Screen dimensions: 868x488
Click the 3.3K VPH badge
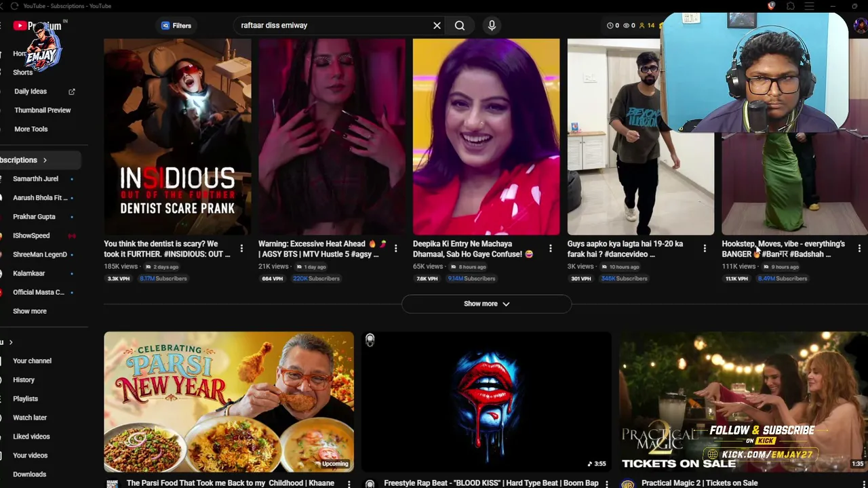pos(119,279)
